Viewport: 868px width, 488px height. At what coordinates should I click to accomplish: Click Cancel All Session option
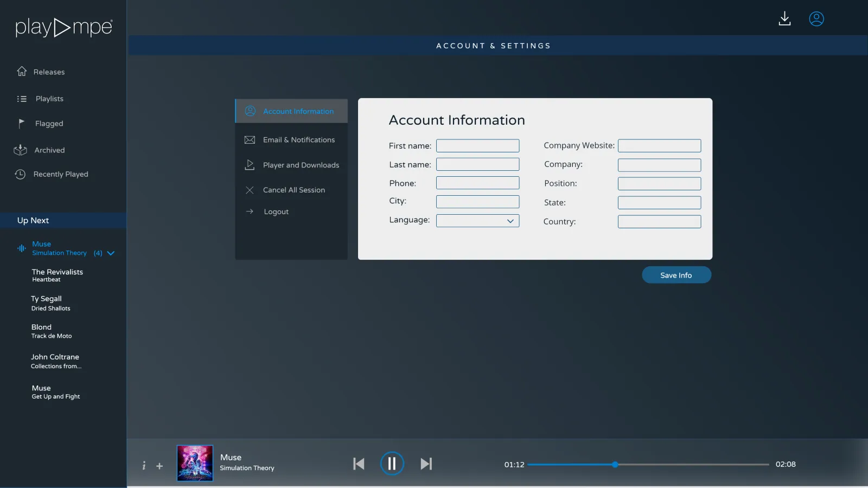point(293,190)
